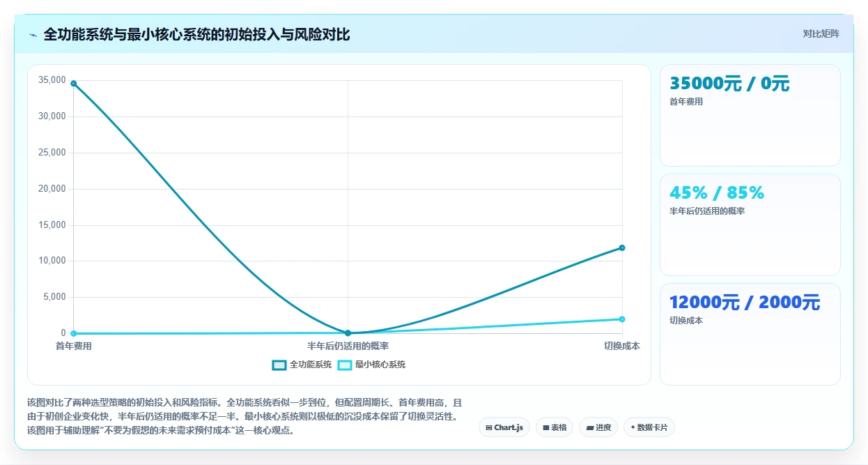
Task: Click the 全功能系统 data point at 首年费用
Action: point(74,84)
